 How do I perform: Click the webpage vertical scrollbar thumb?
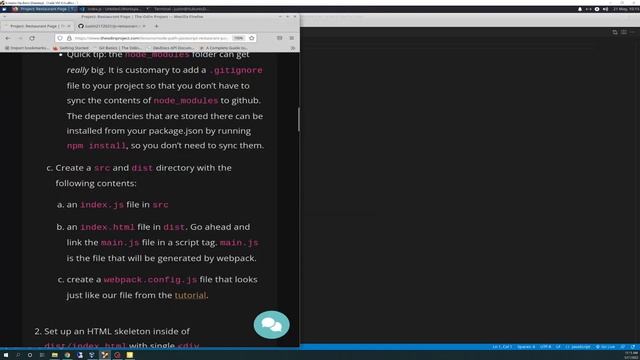[x=299, y=120]
